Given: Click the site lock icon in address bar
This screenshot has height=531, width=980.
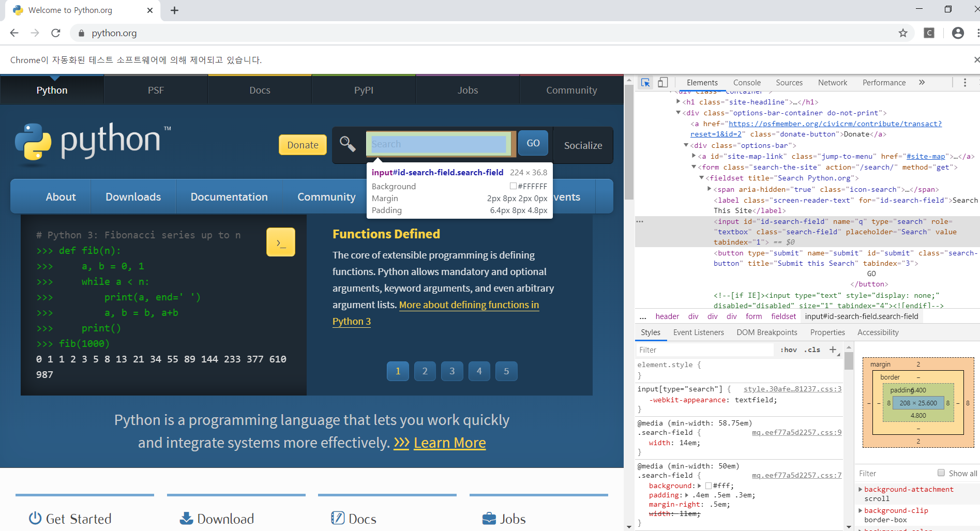Looking at the screenshot, I should point(81,33).
